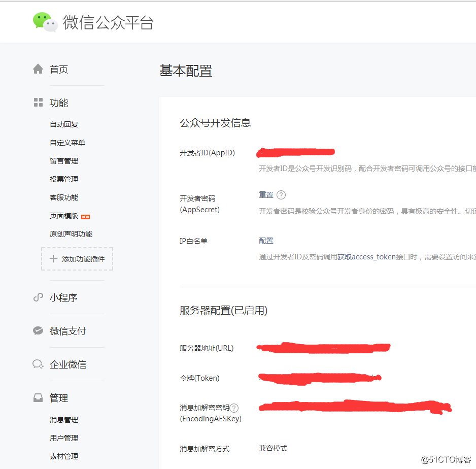The width and height of the screenshot is (476, 469).
Task: Open 素材管理 page
Action: click(64, 456)
